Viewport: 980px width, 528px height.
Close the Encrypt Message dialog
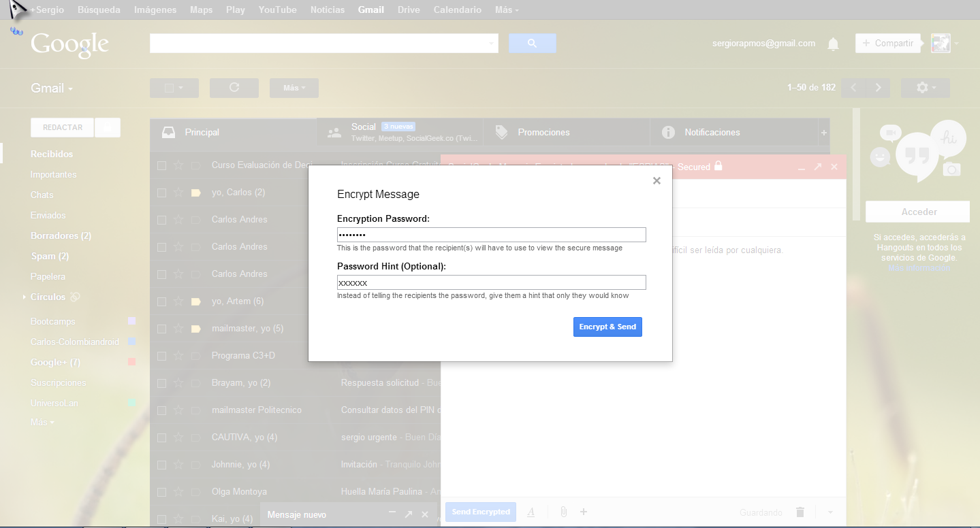[x=657, y=181]
